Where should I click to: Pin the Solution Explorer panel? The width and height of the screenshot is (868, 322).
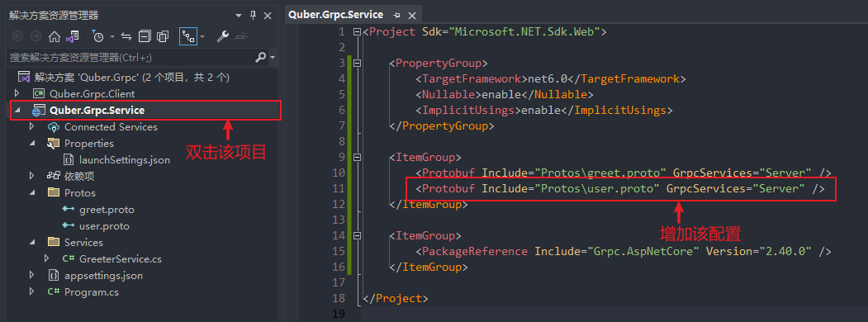254,15
